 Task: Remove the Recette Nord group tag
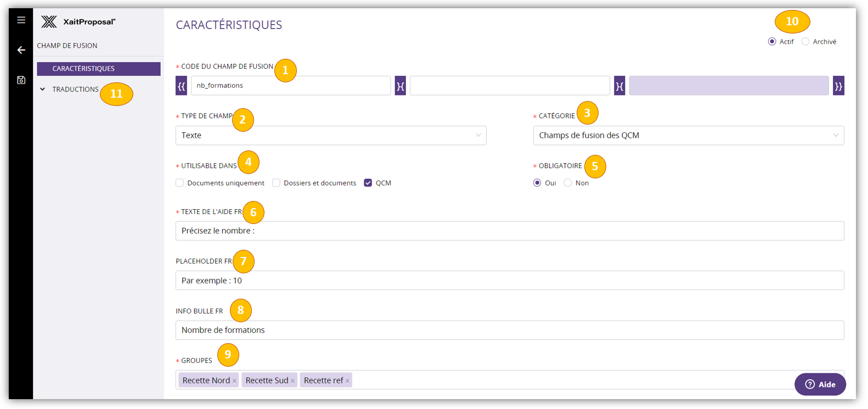(x=234, y=381)
